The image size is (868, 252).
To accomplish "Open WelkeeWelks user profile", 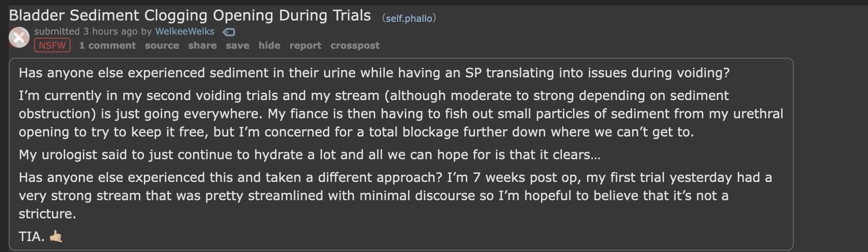I will [x=184, y=31].
